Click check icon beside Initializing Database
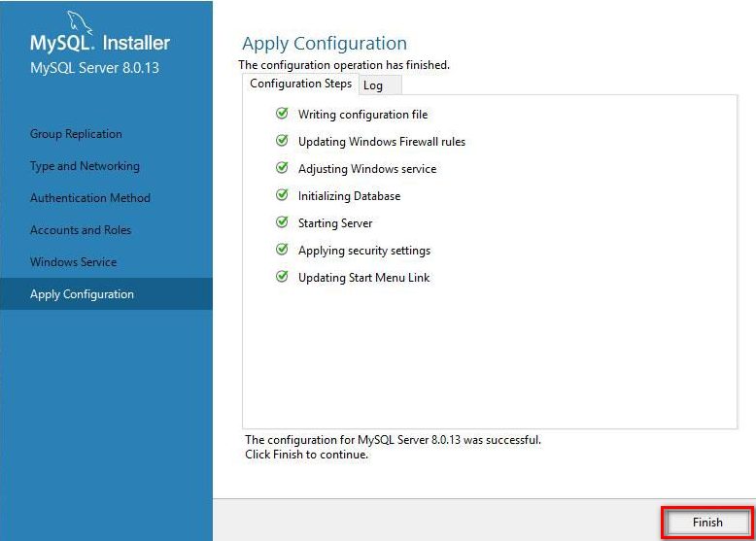 [x=282, y=194]
